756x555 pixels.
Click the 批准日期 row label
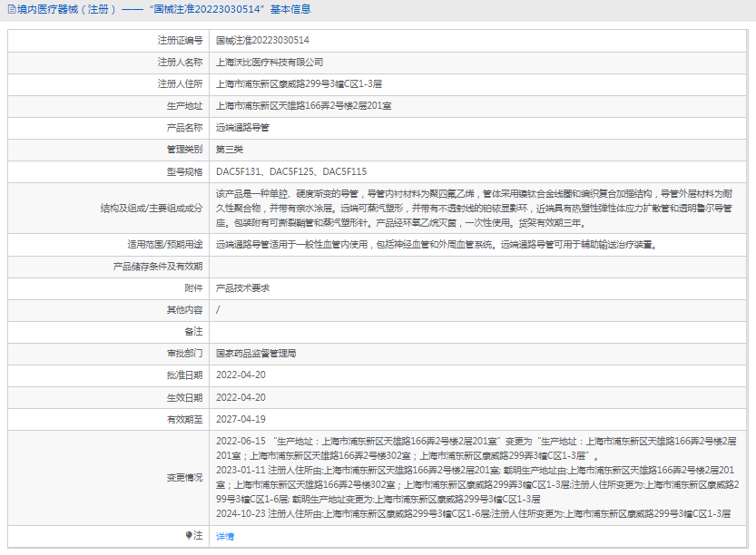coord(184,375)
